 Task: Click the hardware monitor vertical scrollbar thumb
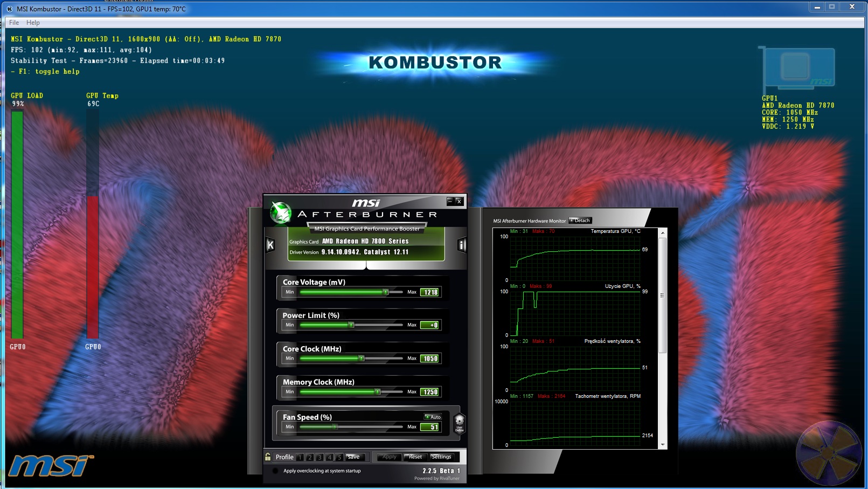tap(663, 295)
